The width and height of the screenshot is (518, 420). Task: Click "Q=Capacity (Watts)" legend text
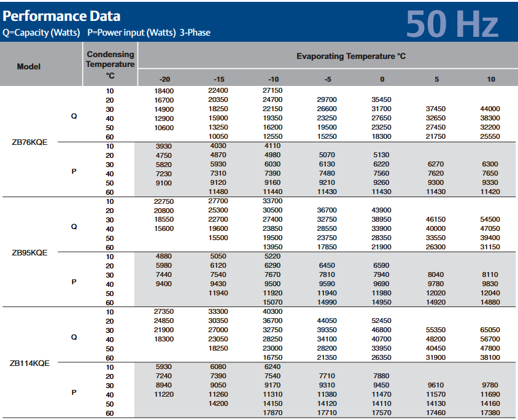[x=41, y=33]
